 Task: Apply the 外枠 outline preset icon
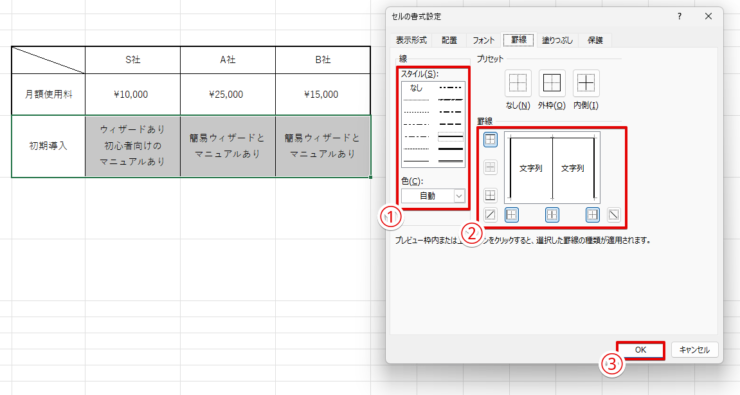pos(552,83)
